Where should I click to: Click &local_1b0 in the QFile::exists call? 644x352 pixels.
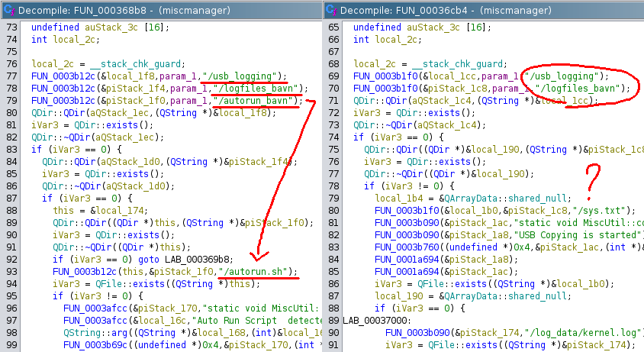(578, 284)
